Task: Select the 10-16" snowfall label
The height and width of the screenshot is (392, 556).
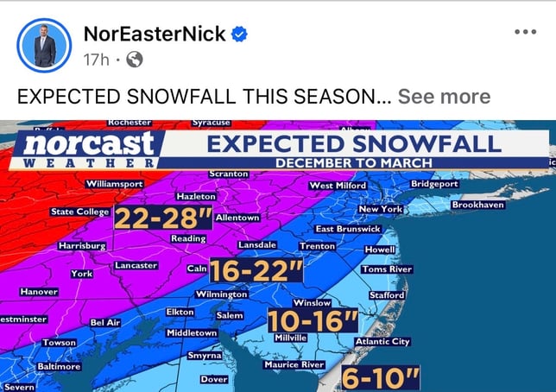Action: [x=312, y=320]
